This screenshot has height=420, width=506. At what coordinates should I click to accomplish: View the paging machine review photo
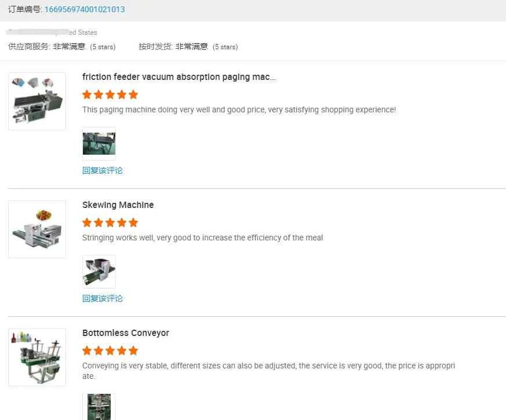[99, 144]
